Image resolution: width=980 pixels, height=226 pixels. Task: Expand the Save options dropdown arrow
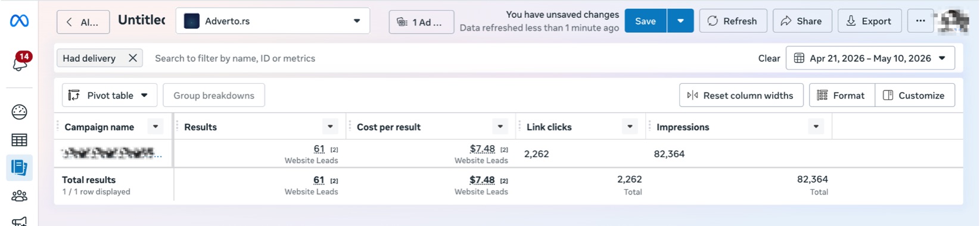click(680, 21)
